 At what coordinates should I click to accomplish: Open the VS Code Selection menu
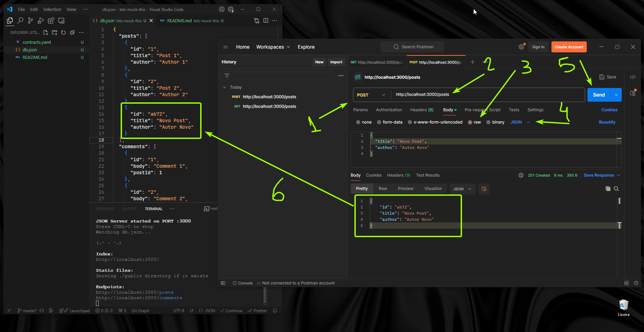click(x=52, y=9)
